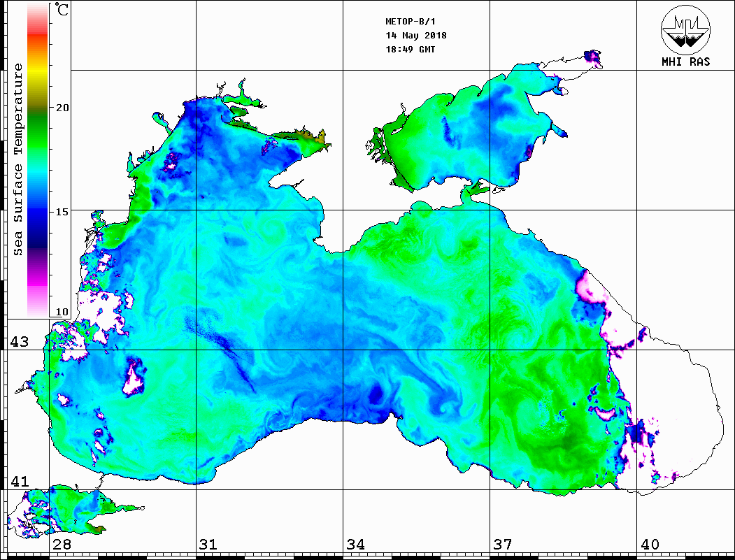The image size is (735, 560).
Task: Click the 'METOP-B/1' satellite label
Action: coord(410,22)
